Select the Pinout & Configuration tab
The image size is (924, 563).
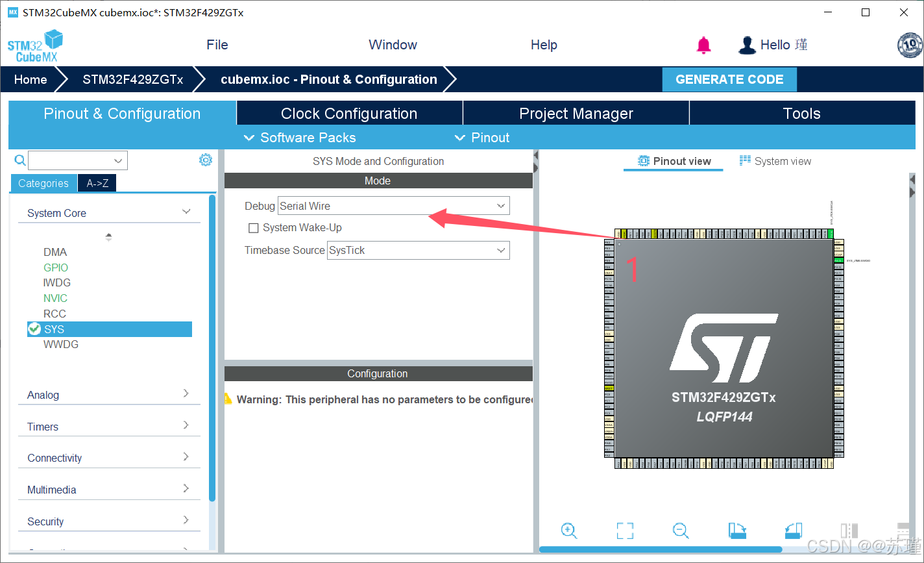[x=122, y=113]
